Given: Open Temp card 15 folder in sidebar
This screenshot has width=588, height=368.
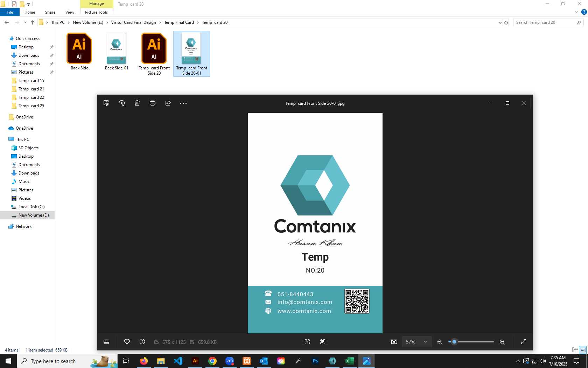Looking at the screenshot, I should 31,81.
